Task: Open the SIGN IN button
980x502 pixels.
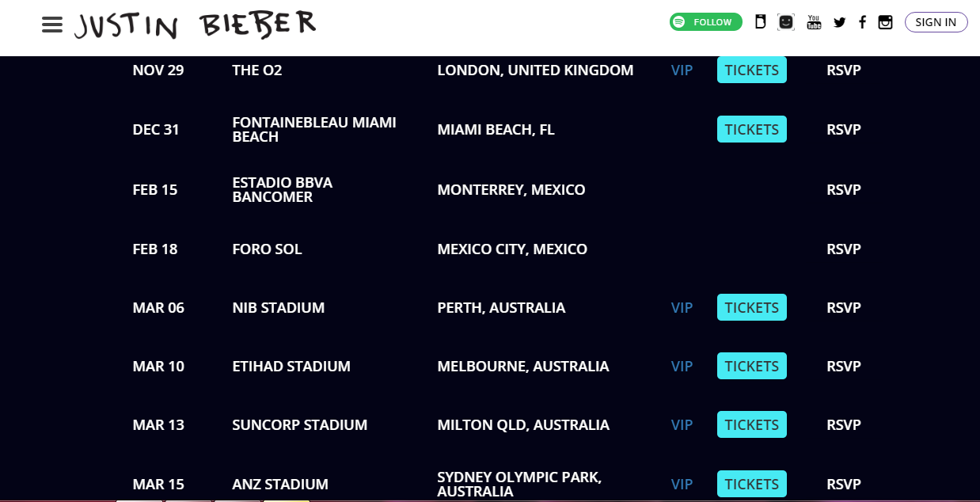Action: [936, 21]
